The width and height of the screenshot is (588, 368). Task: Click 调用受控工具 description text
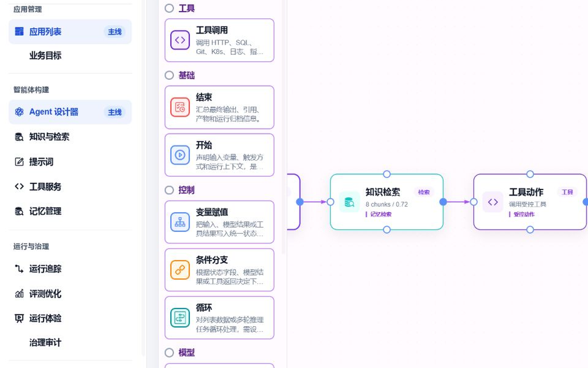(528, 204)
